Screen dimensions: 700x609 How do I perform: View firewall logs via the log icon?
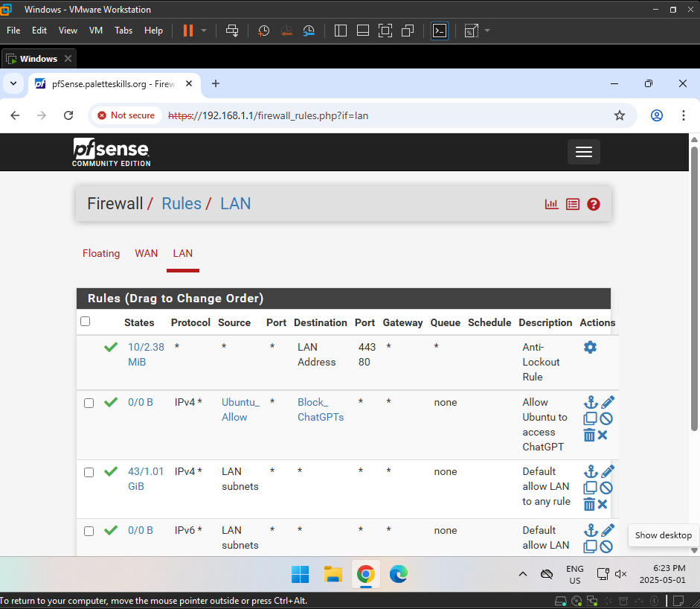click(572, 203)
